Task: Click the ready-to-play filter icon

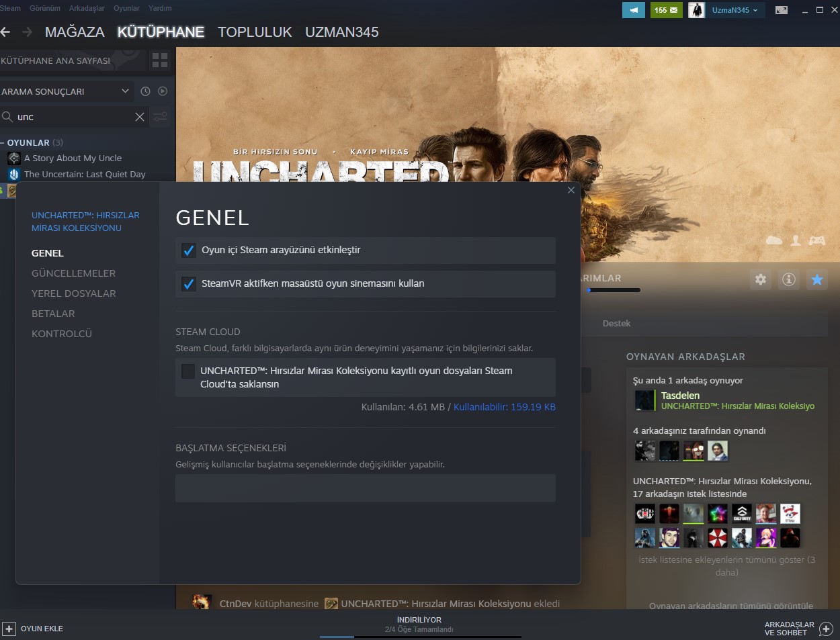Action: 162,91
